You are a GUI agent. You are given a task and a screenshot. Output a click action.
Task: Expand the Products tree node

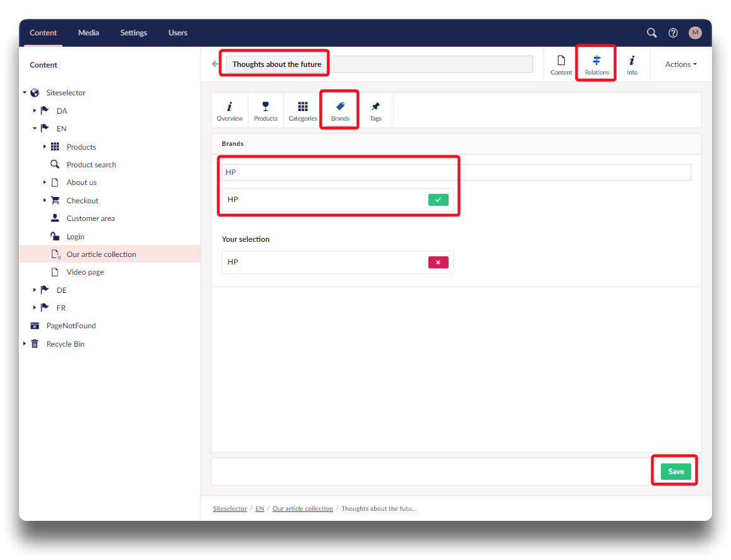tap(45, 146)
